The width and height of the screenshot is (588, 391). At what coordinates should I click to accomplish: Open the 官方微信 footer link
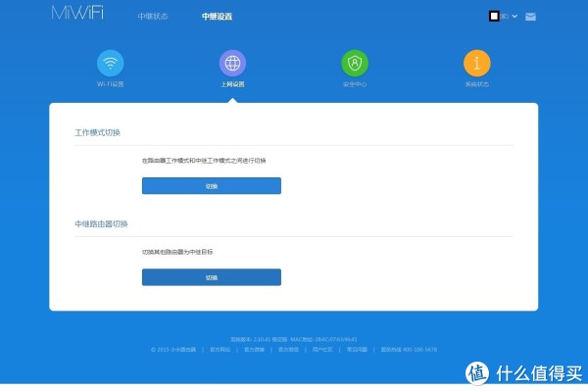point(288,350)
